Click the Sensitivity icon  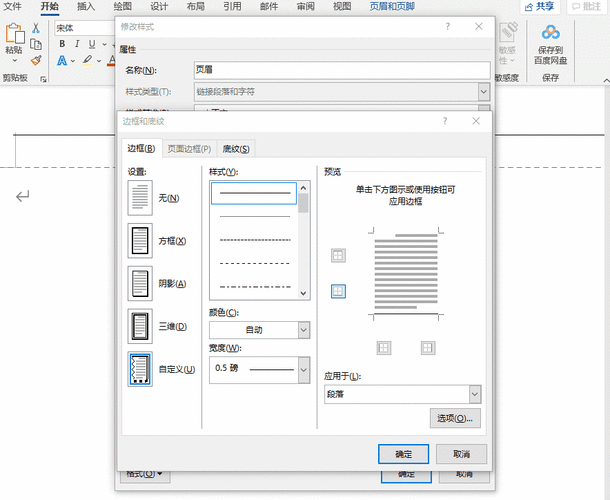(508, 32)
